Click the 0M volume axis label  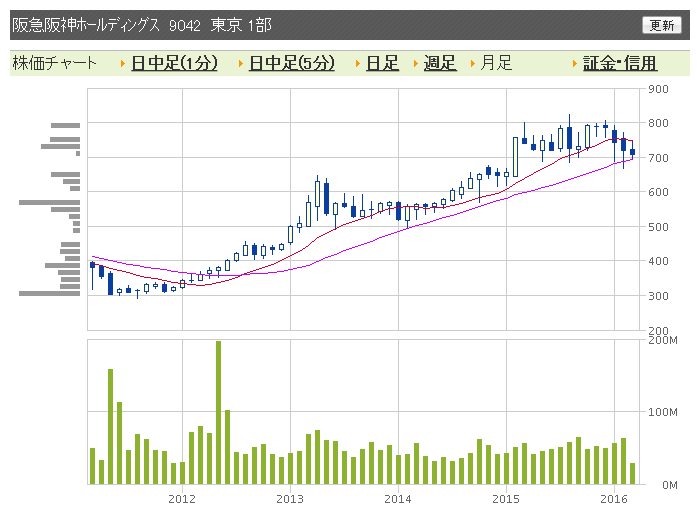pyautogui.click(x=670, y=485)
